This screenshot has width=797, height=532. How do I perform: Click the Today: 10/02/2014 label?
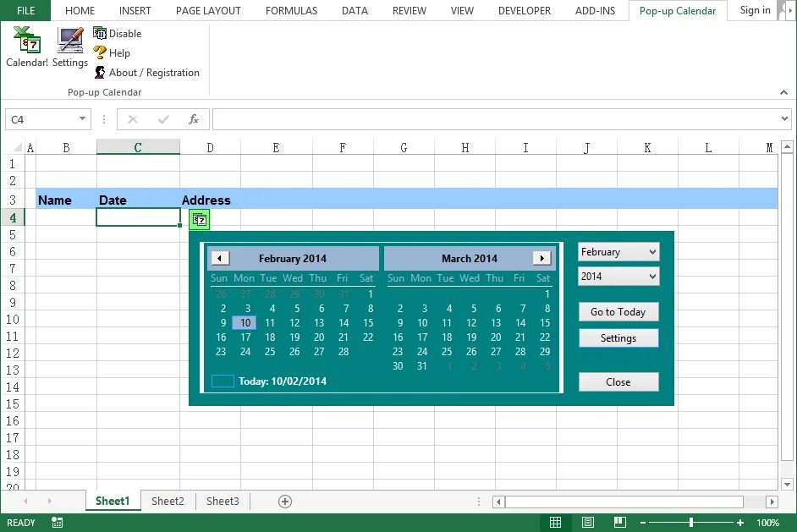(283, 381)
